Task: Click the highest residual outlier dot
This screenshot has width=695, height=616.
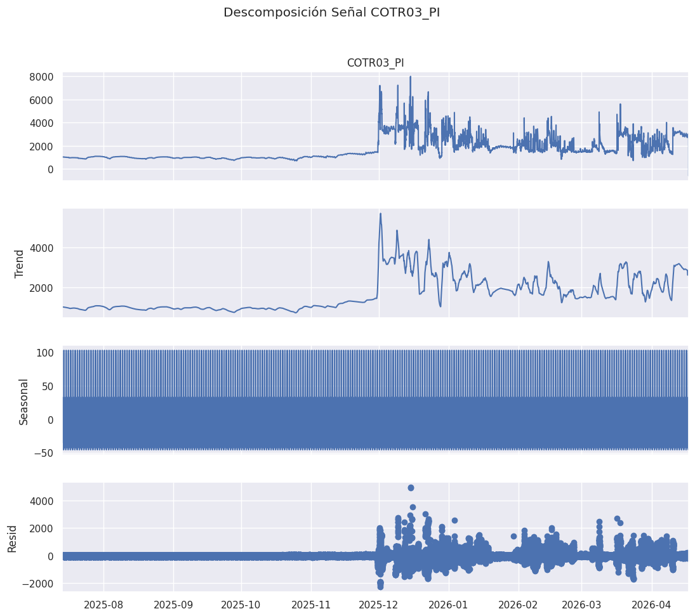Action: (x=411, y=487)
